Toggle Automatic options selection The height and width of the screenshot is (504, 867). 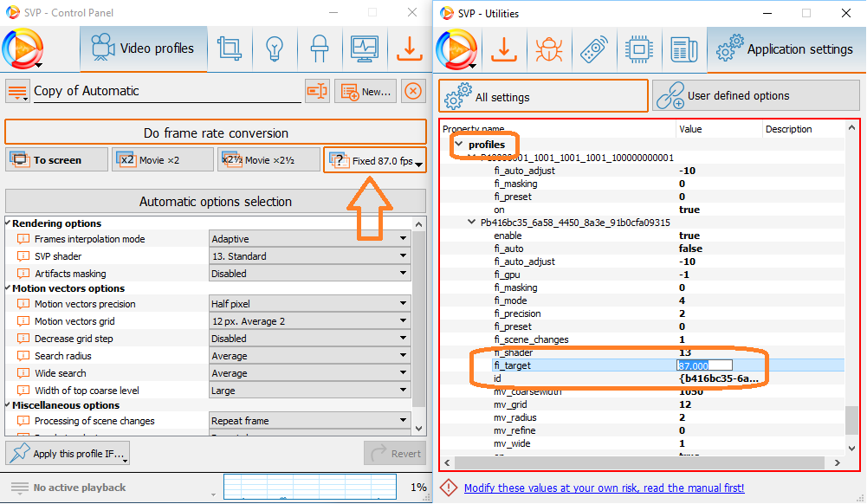(x=216, y=201)
